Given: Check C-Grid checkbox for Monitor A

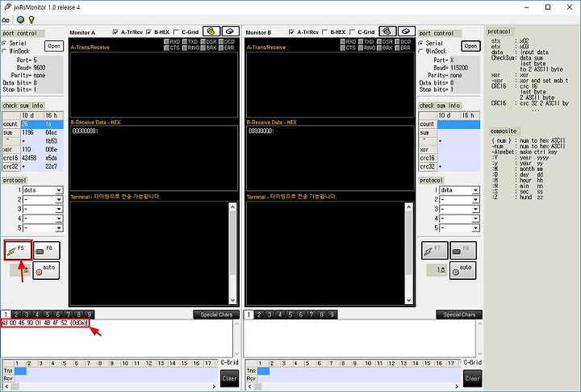Looking at the screenshot, I should pyautogui.click(x=177, y=32).
